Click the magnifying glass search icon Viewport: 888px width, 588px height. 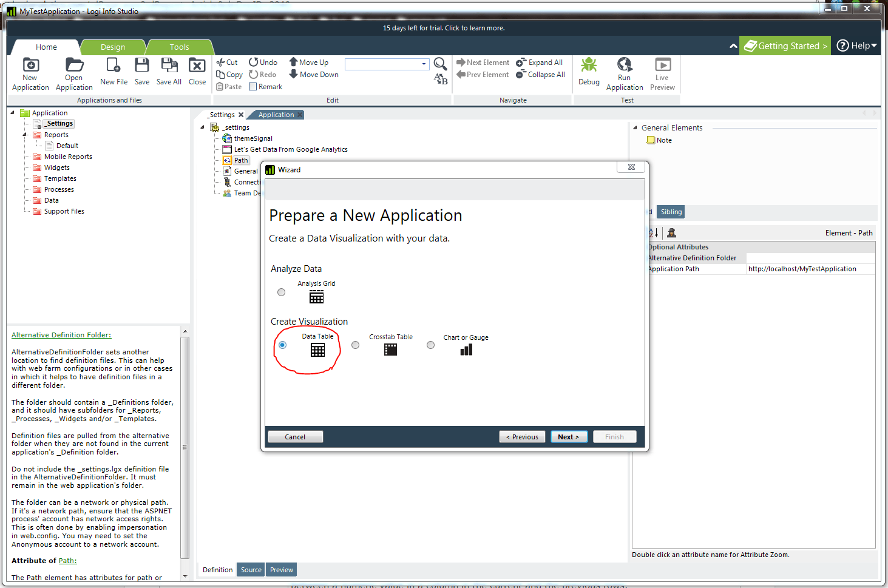[x=440, y=64]
